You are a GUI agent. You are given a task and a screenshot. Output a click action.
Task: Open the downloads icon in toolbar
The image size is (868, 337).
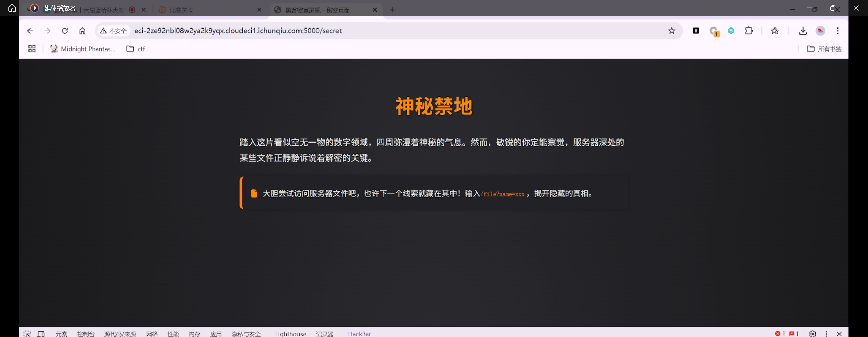[803, 31]
